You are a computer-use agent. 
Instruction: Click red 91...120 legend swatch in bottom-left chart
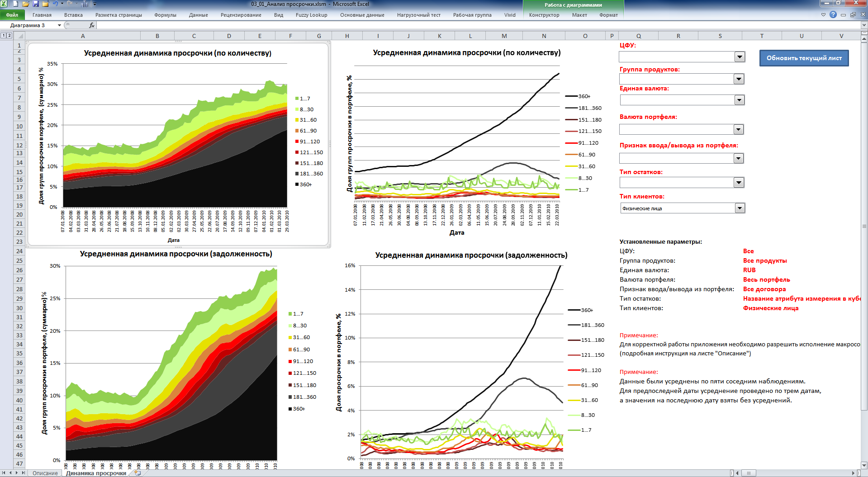[x=290, y=361]
